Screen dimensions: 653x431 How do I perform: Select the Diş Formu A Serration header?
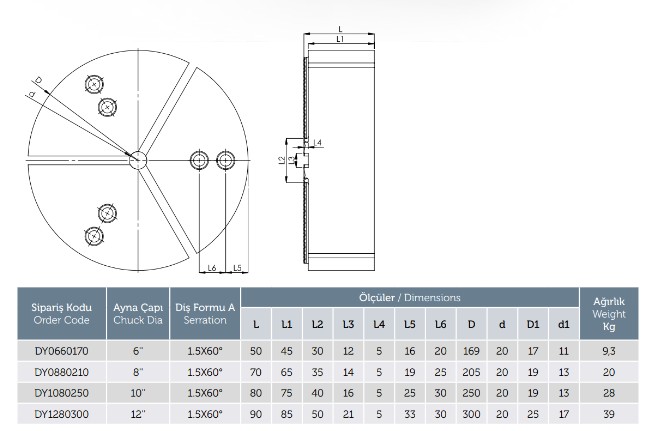(x=204, y=313)
